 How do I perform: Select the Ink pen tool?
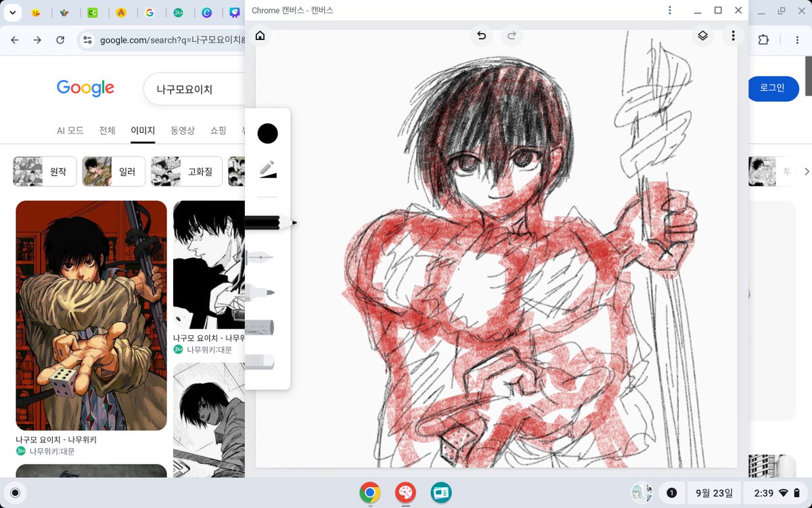coord(261,257)
